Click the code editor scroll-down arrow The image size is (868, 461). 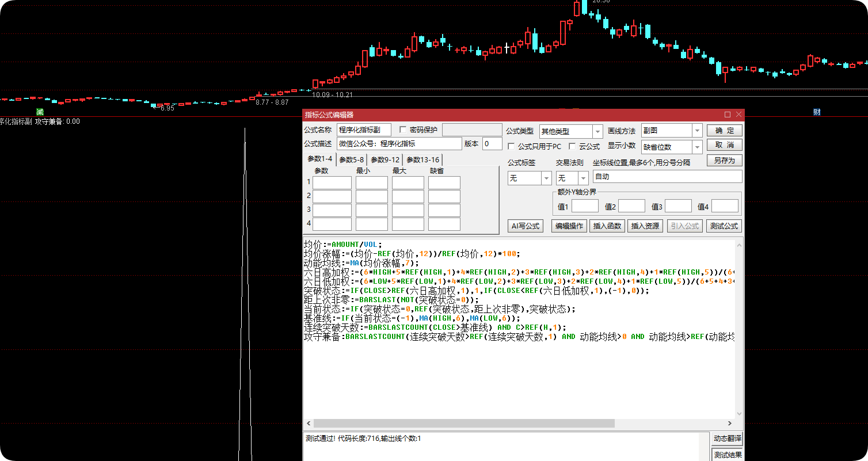click(x=739, y=414)
